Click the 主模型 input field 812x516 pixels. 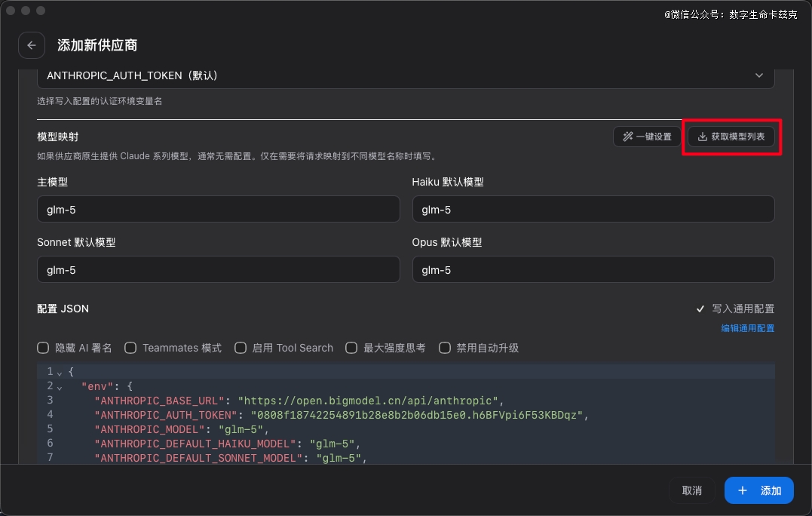[218, 210]
